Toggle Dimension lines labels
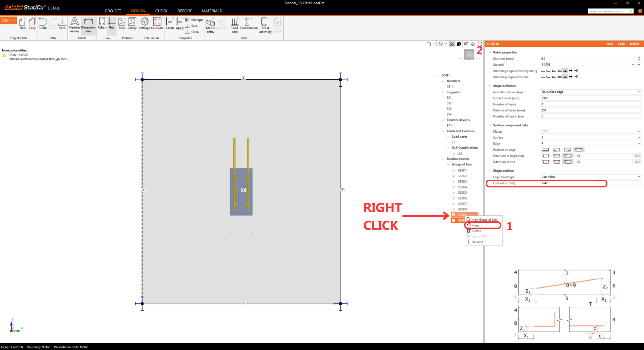Screen dimensions: 644x350 [x=89, y=25]
